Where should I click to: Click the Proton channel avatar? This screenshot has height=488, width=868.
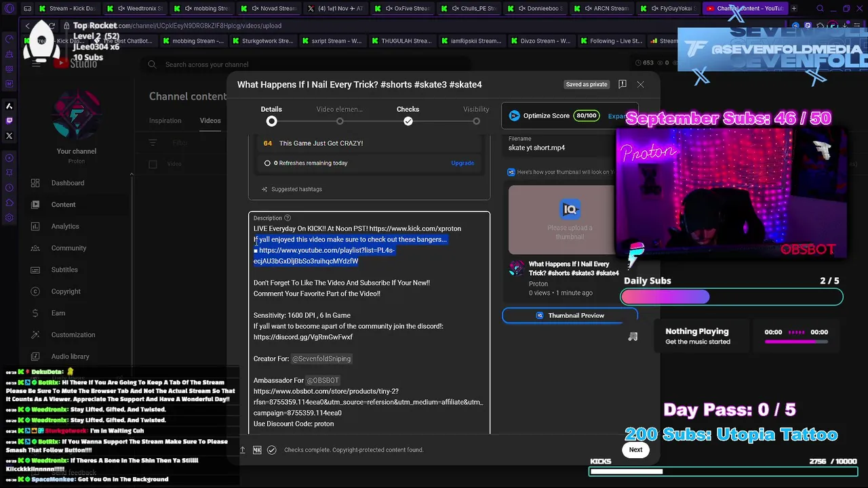click(76, 114)
